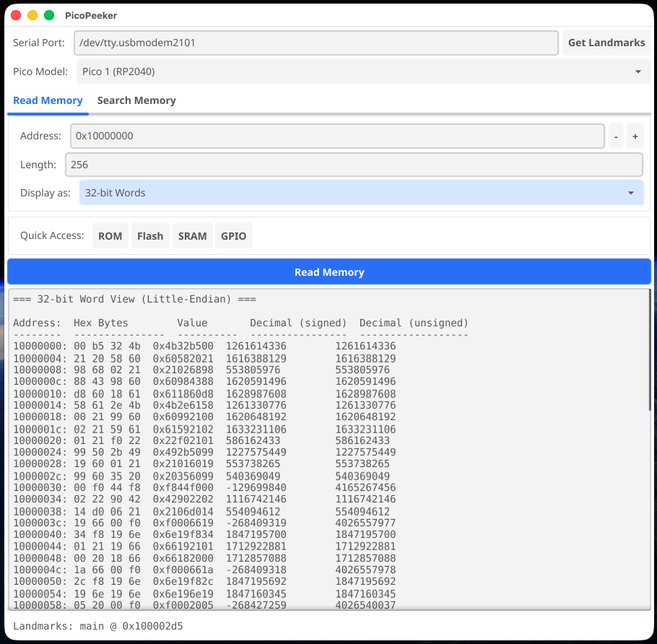Click value 0xf000661a
This screenshot has width=657, height=644.
pyautogui.click(x=183, y=570)
